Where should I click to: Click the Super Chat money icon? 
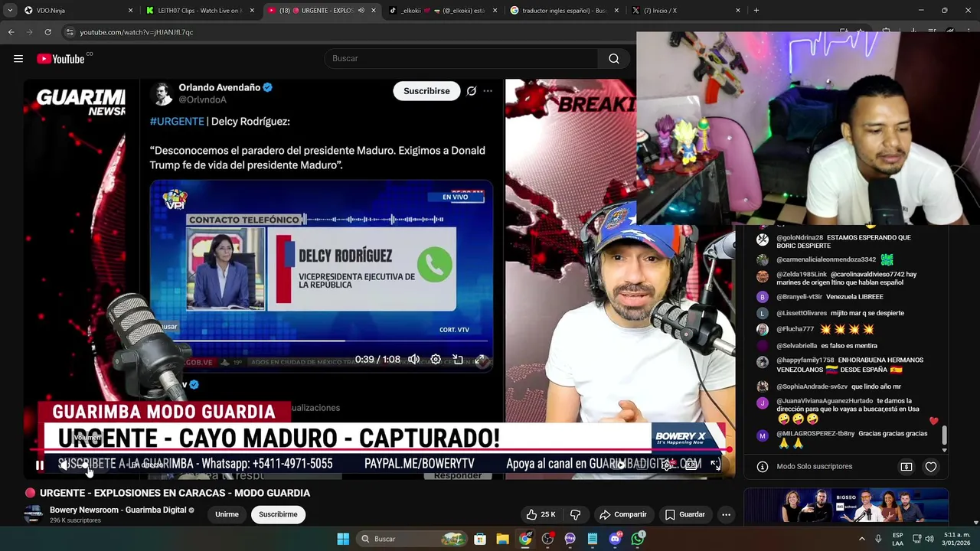906,467
